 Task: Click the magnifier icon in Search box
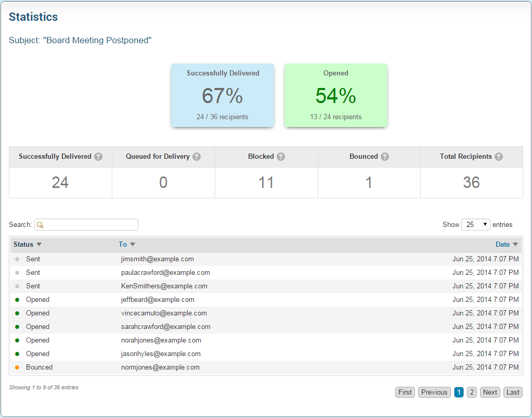[40, 225]
